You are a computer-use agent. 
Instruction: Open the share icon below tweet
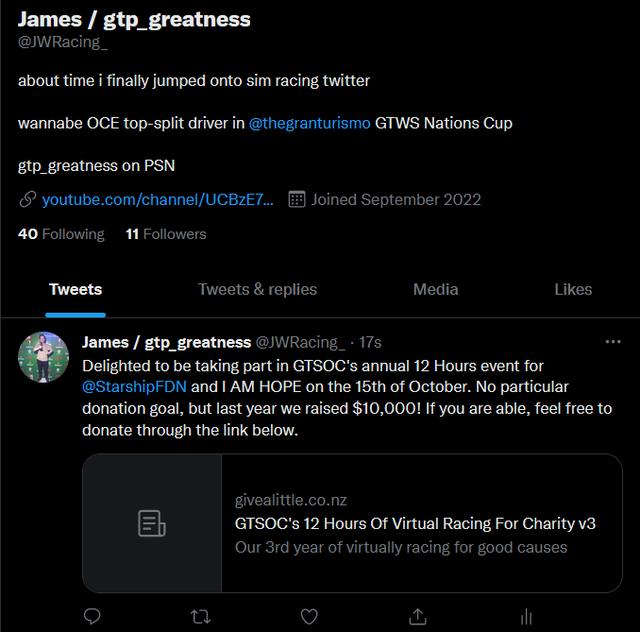(x=418, y=616)
